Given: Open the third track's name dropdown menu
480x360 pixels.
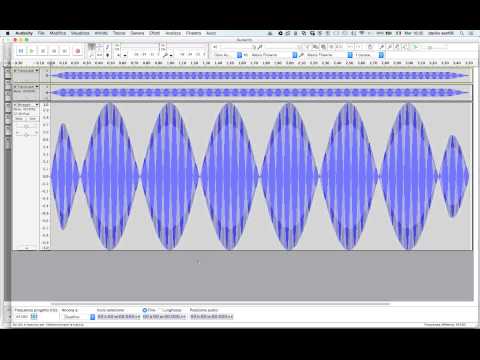Looking at the screenshot, I should (x=28, y=105).
